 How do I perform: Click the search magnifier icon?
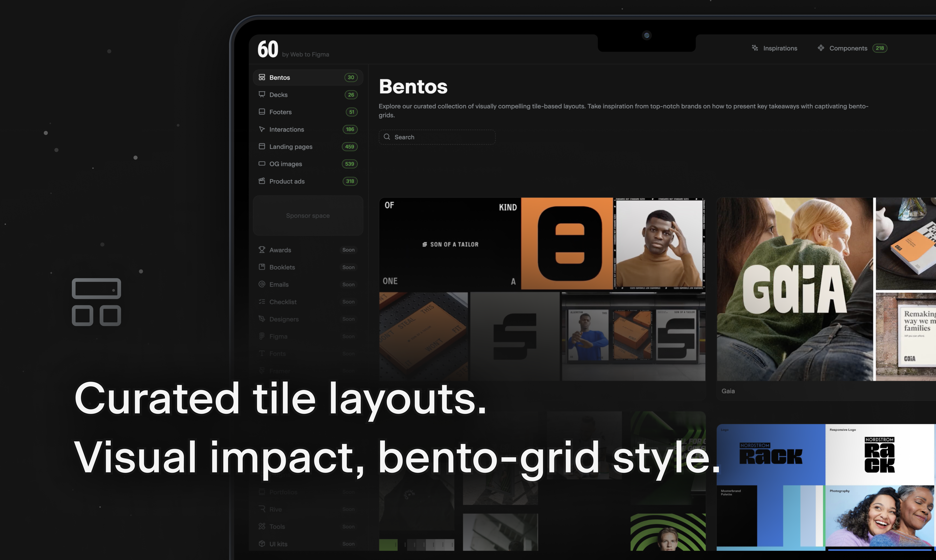pos(387,137)
